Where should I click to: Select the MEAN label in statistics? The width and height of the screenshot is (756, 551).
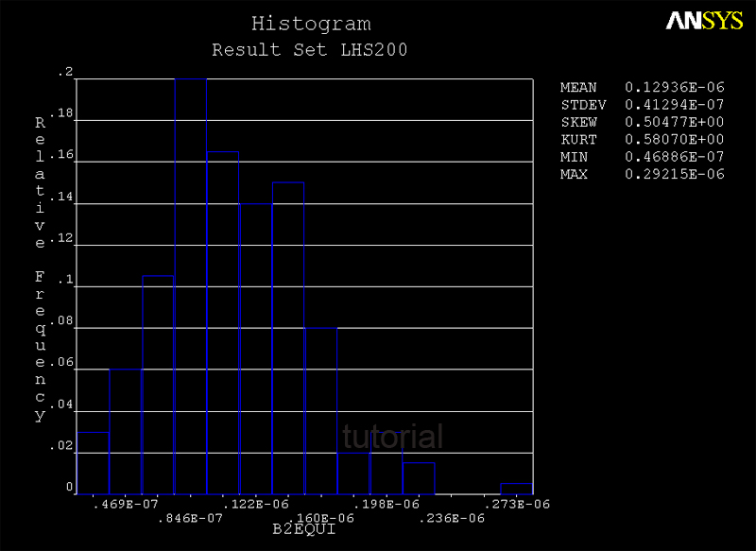pos(578,87)
